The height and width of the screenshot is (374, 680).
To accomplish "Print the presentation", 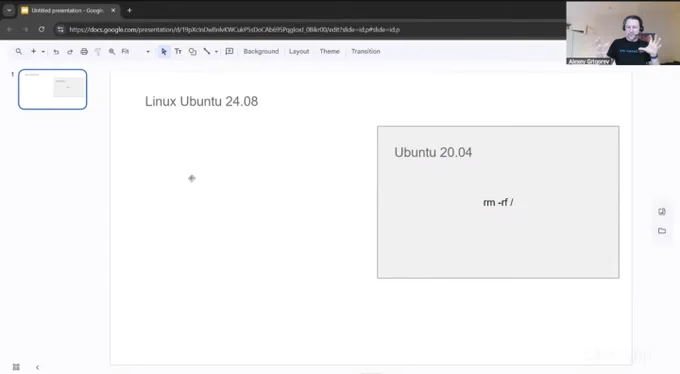I will pos(84,52).
